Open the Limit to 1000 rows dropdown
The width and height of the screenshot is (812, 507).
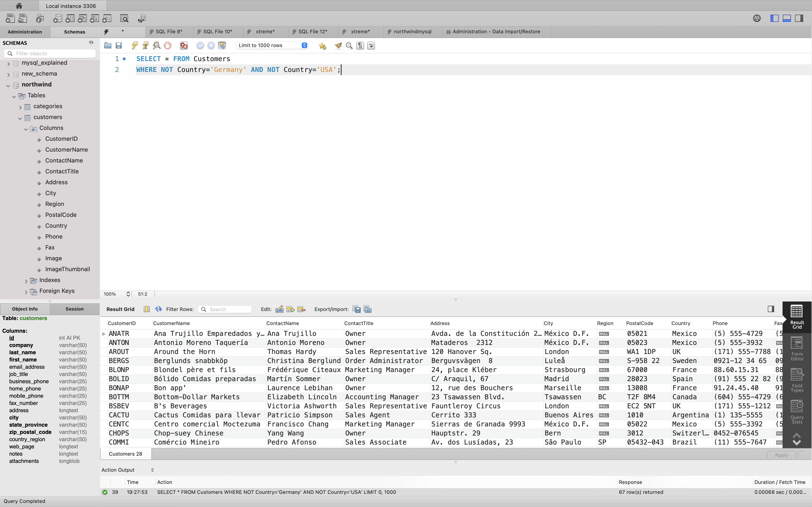(272, 45)
